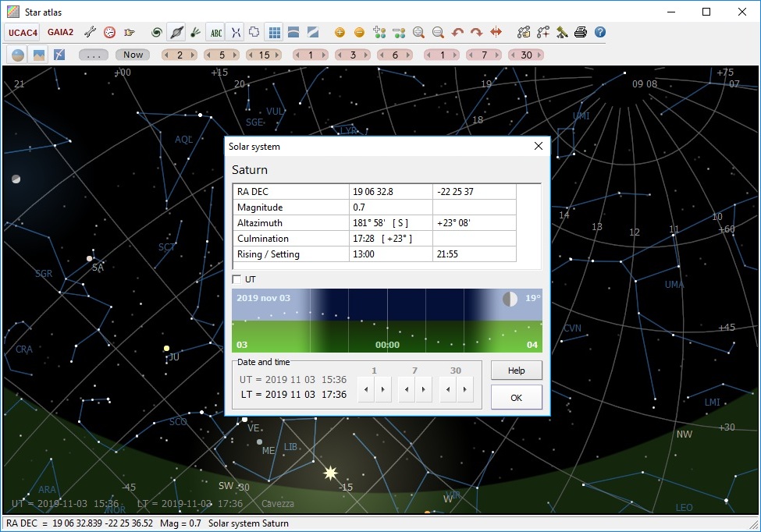Click Saturn labeled SA on sky chart
This screenshot has width=761, height=532.
click(89, 258)
